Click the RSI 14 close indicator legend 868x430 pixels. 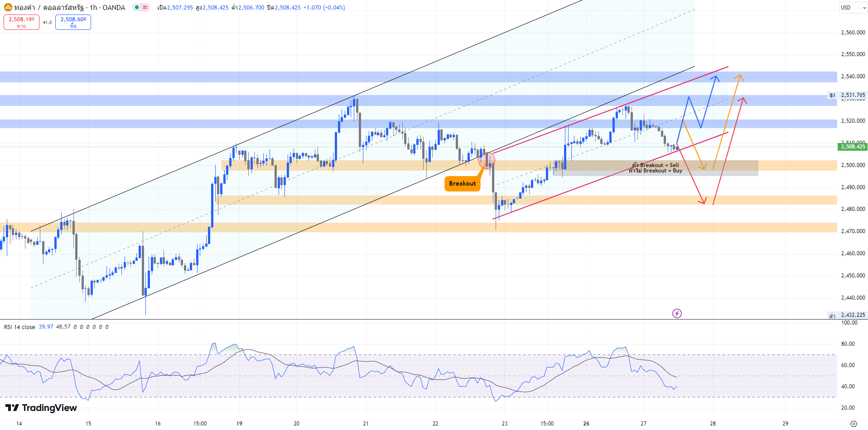point(19,327)
